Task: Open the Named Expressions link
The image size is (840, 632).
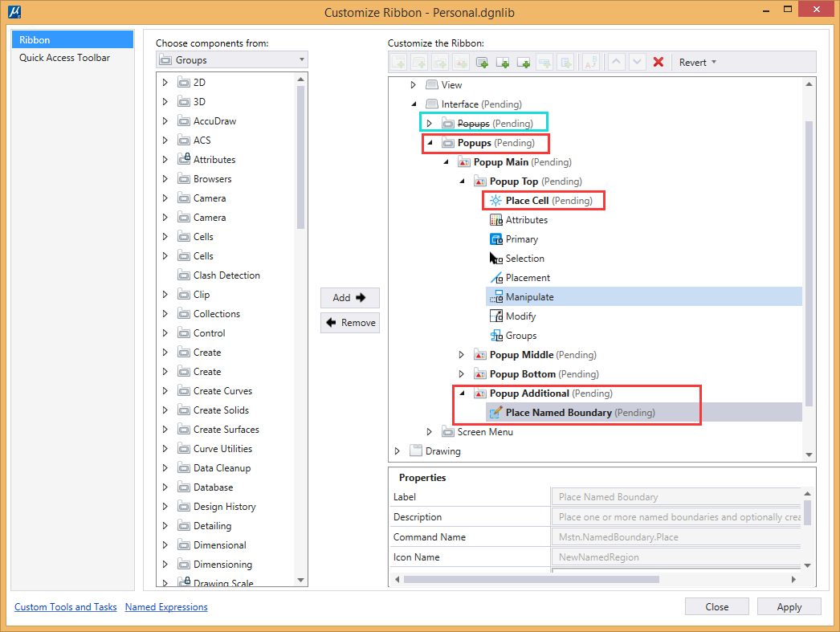Action: (166, 607)
